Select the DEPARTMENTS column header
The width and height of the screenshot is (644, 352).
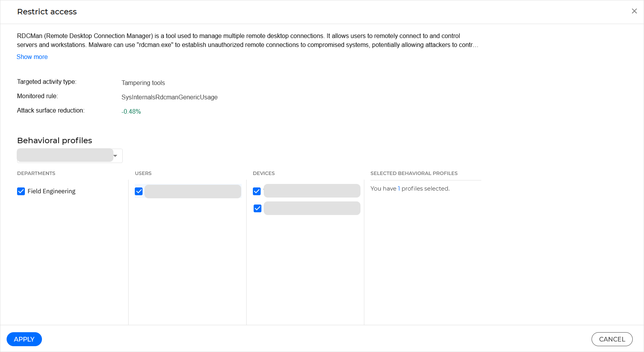[x=36, y=173]
